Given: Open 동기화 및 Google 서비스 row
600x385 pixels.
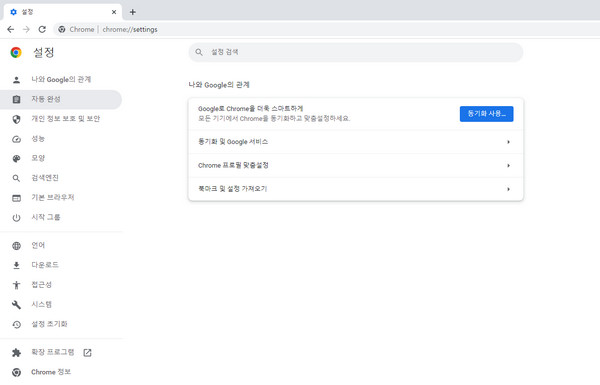Looking at the screenshot, I should (355, 142).
